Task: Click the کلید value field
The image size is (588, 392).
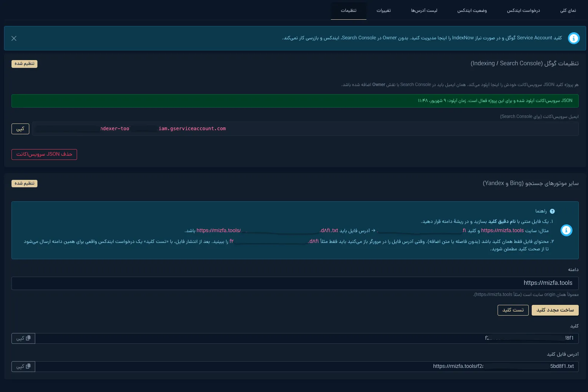Action: [x=307, y=338]
